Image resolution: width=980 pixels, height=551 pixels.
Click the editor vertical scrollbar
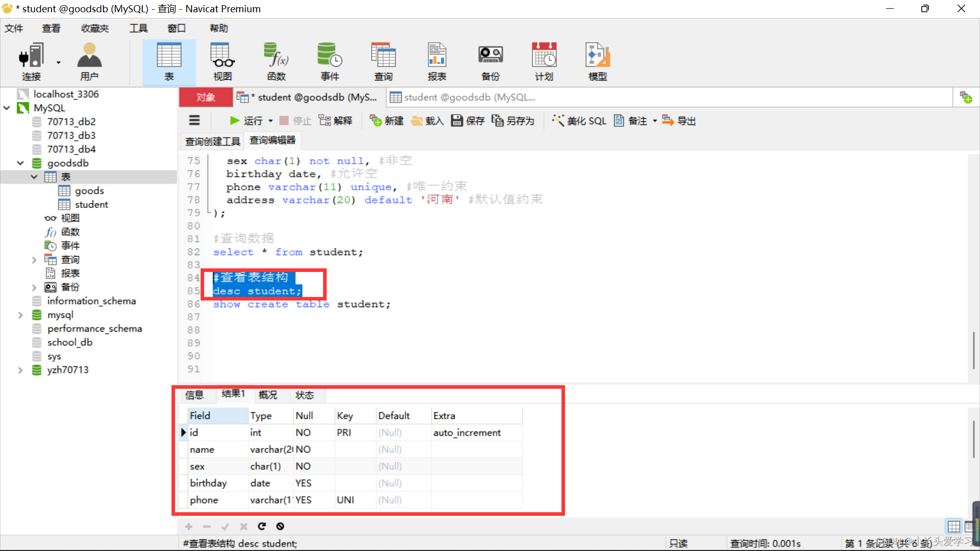click(973, 350)
